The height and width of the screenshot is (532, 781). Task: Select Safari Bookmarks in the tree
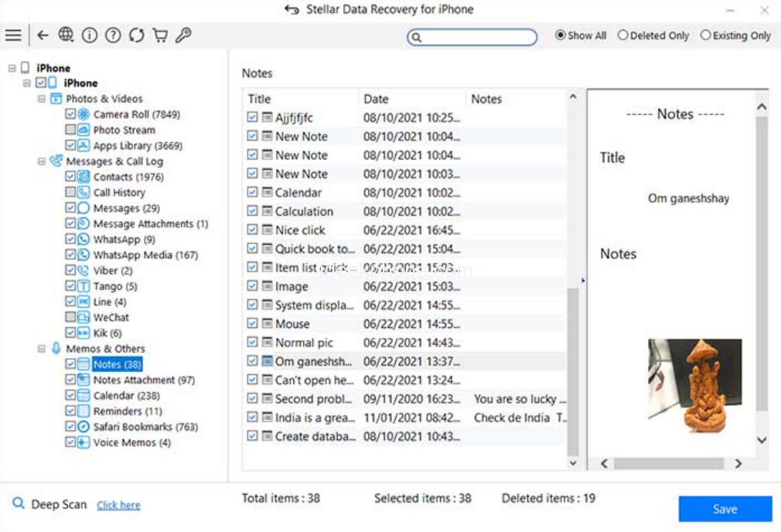(x=145, y=427)
